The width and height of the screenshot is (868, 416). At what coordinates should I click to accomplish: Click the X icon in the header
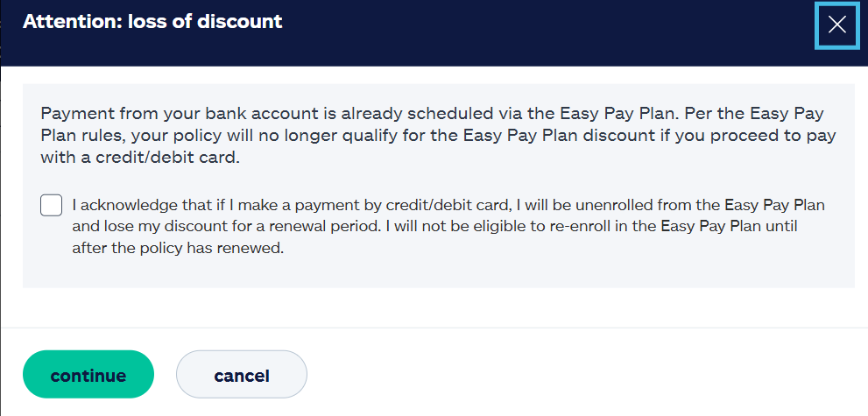(836, 25)
